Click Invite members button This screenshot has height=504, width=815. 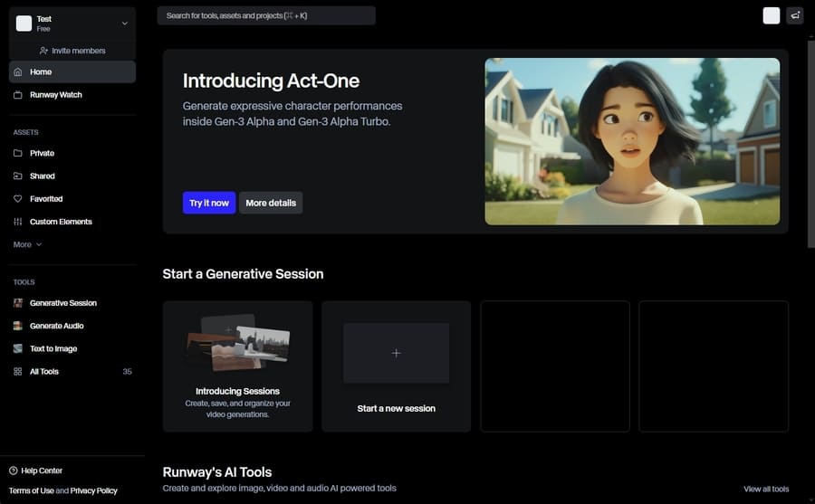click(x=72, y=51)
